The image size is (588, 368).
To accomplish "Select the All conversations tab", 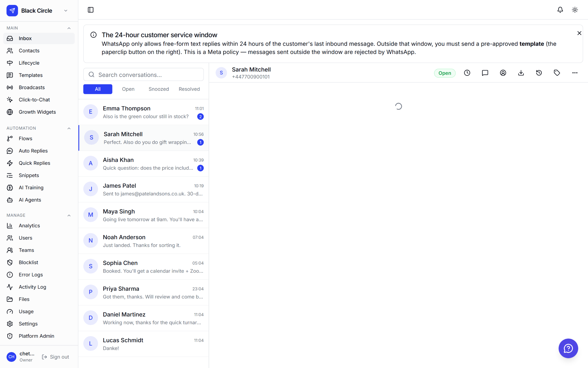I will 98,89.
